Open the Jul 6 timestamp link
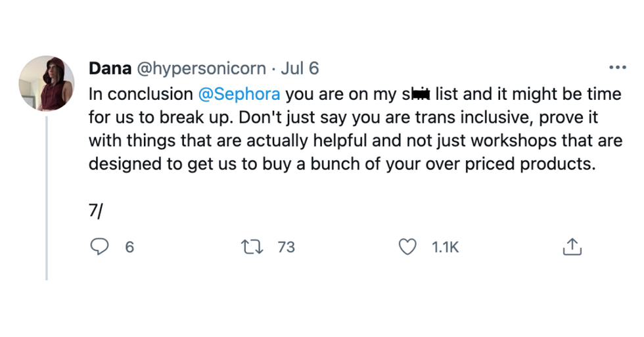 [x=300, y=68]
